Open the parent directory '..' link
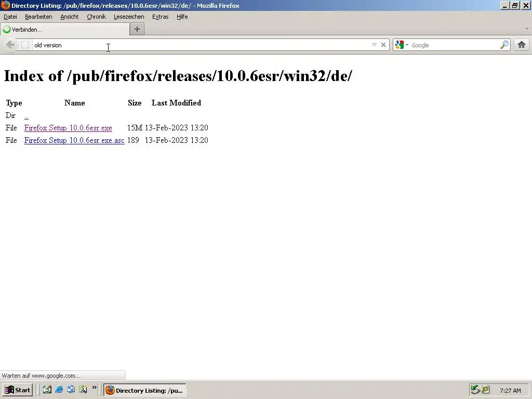 26,116
